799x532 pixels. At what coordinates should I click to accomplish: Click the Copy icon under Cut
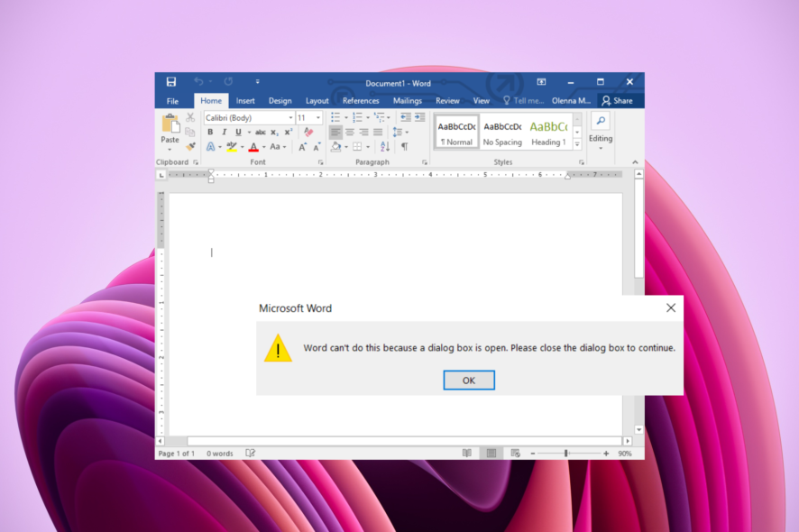(190, 132)
